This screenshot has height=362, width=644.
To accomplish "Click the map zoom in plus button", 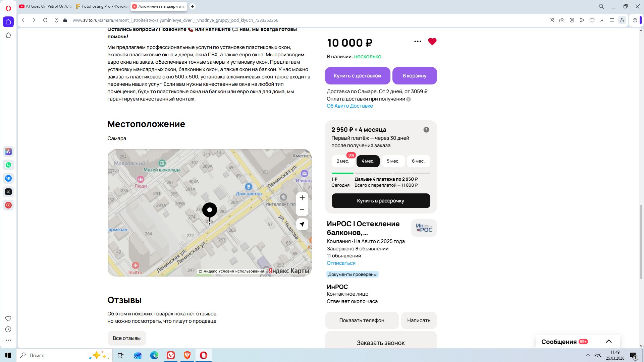I will tap(302, 198).
